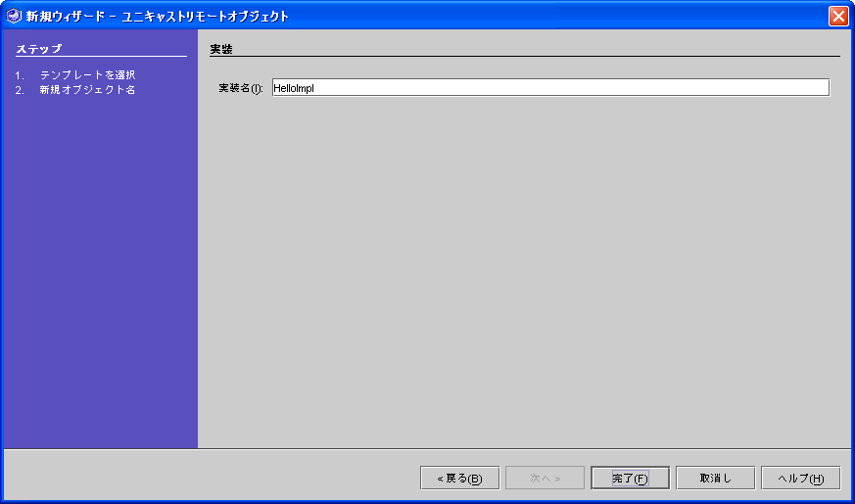Click the ユニキャストリモートオブジェクト window title text
Viewport: 855px width, 504px height.
point(205,17)
